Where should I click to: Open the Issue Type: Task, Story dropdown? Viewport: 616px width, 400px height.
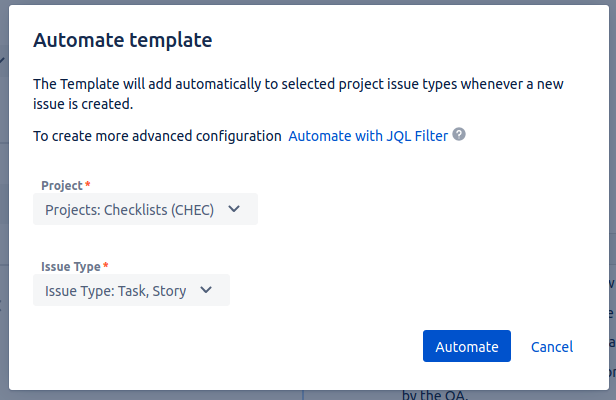[x=116, y=290]
